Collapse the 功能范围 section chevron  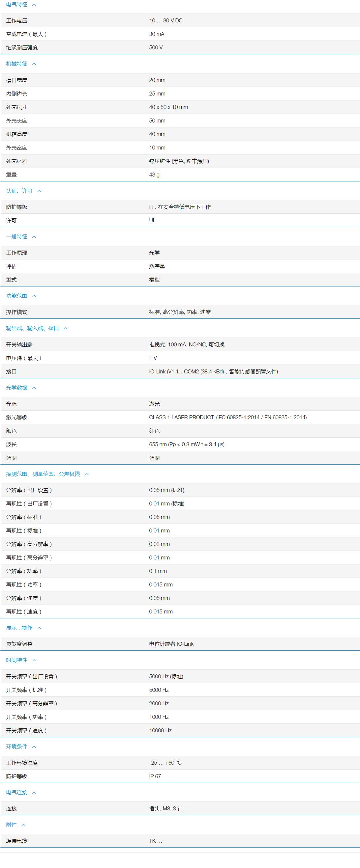[x=34, y=296]
